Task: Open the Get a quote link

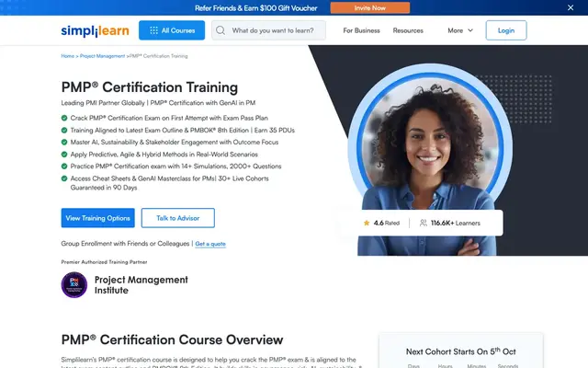Action: [210, 244]
